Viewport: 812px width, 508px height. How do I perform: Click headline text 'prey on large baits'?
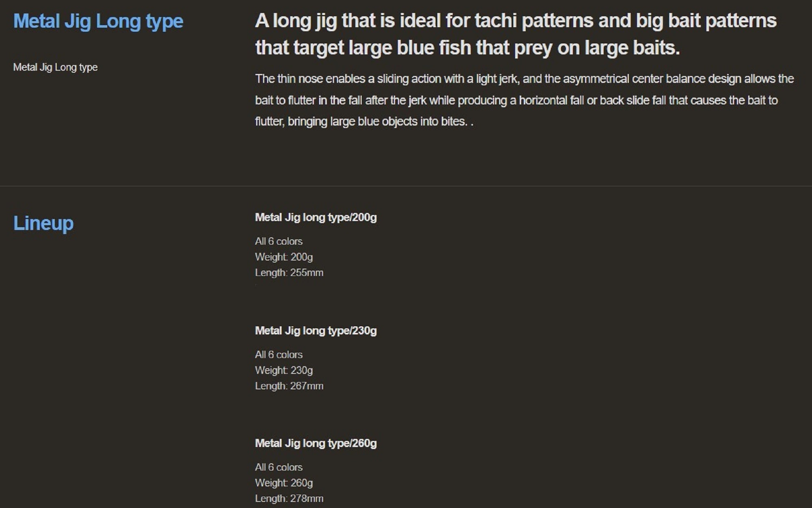point(596,48)
